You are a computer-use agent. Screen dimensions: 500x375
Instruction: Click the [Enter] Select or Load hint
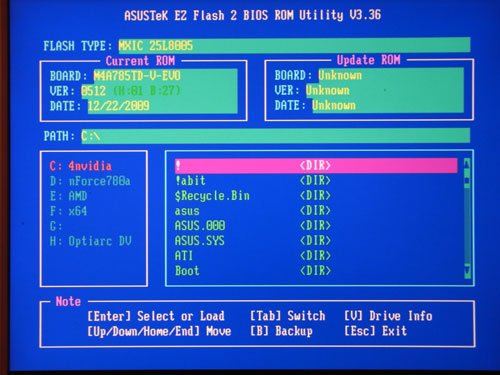(156, 316)
